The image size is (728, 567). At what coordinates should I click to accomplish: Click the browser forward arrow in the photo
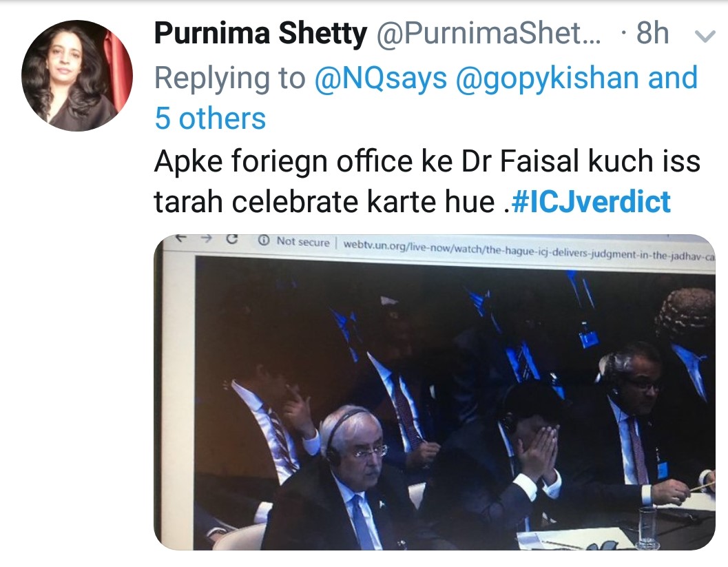coord(207,238)
